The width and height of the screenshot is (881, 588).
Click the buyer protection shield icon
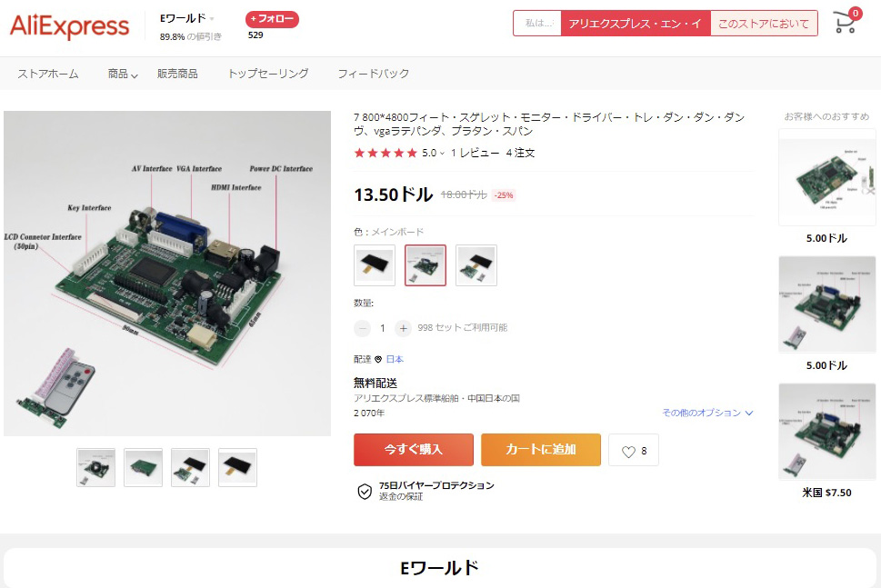pyautogui.click(x=365, y=492)
